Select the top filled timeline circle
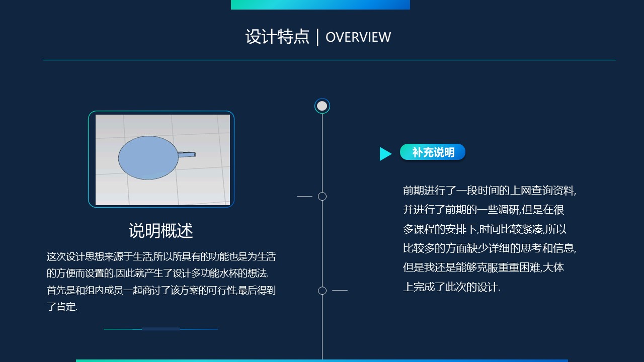This screenshot has height=362, width=644. click(x=322, y=106)
